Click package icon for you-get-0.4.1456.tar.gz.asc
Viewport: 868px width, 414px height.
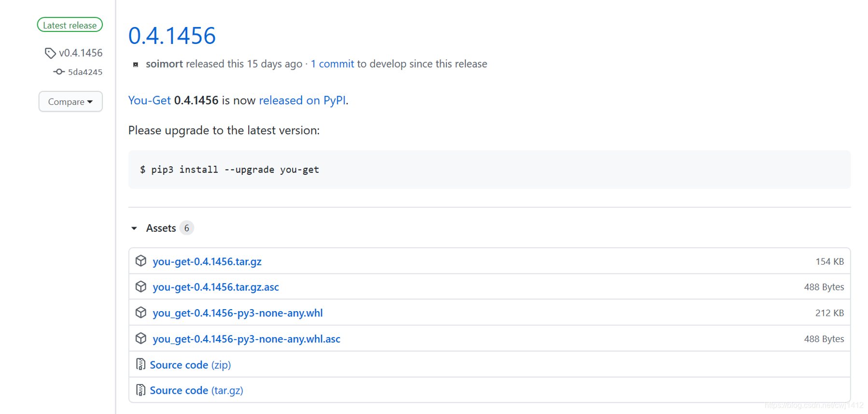click(141, 286)
